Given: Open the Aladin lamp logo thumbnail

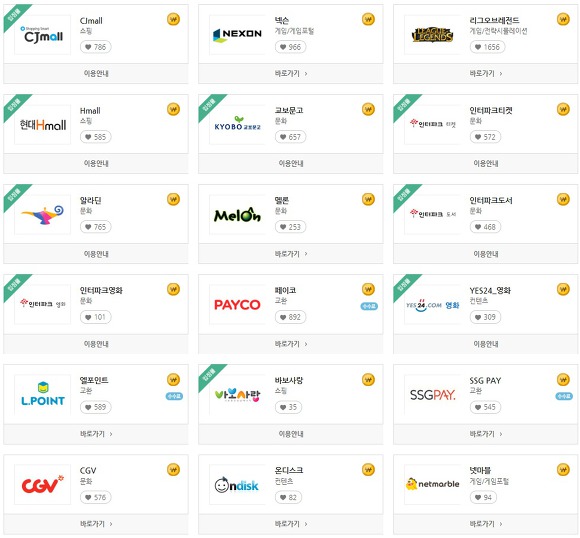Looking at the screenshot, I should click(43, 215).
